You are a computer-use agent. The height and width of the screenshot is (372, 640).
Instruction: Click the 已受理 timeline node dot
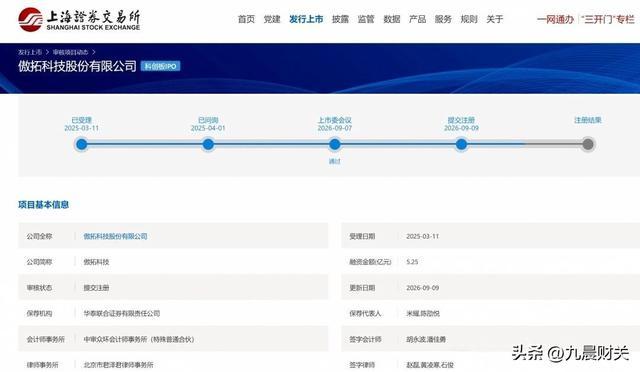tap(82, 144)
